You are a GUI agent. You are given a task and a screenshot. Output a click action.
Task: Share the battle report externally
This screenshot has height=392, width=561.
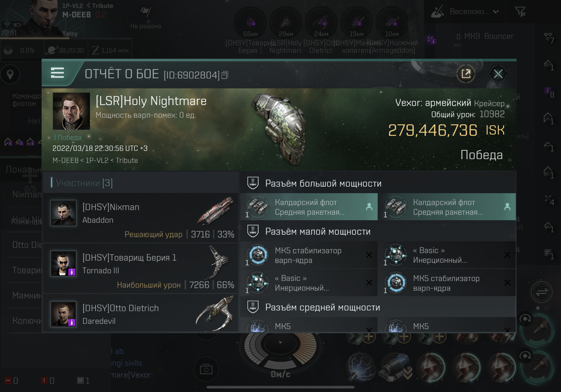click(466, 74)
